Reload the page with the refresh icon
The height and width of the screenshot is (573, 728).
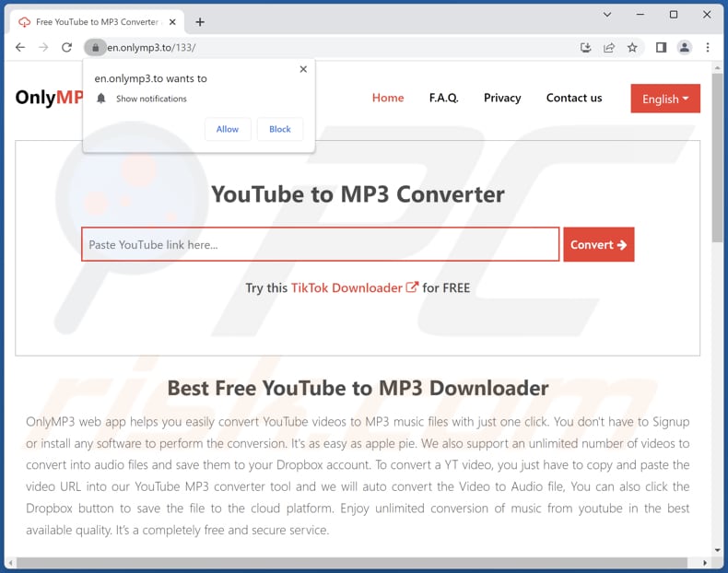67,47
